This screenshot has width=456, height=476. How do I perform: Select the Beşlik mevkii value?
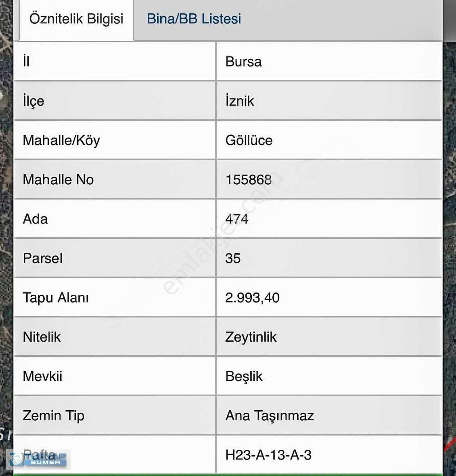tap(244, 376)
